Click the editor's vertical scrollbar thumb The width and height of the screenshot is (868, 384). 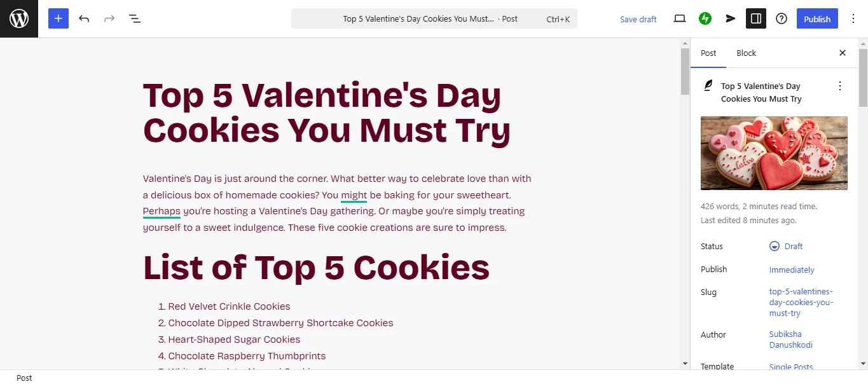pos(685,70)
